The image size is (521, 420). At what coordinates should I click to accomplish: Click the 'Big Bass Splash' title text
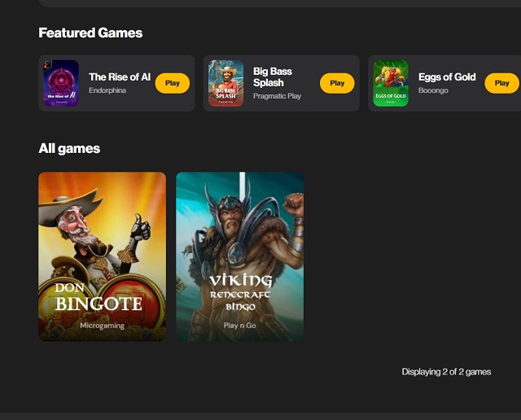pyautogui.click(x=273, y=77)
